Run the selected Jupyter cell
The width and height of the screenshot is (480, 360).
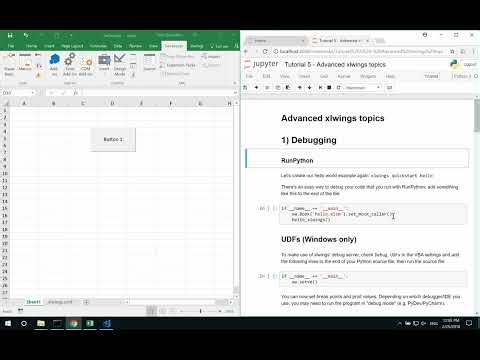(x=320, y=87)
